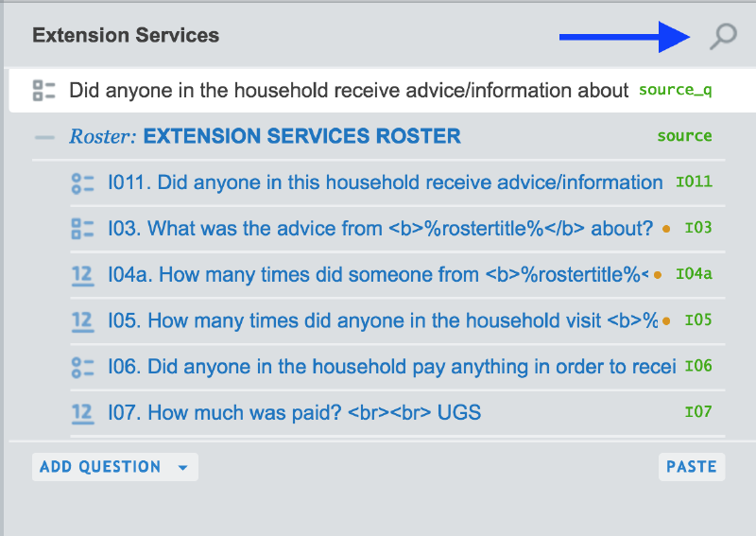Click the Extension Services section title
Screen dimensions: 756x536
(126, 36)
